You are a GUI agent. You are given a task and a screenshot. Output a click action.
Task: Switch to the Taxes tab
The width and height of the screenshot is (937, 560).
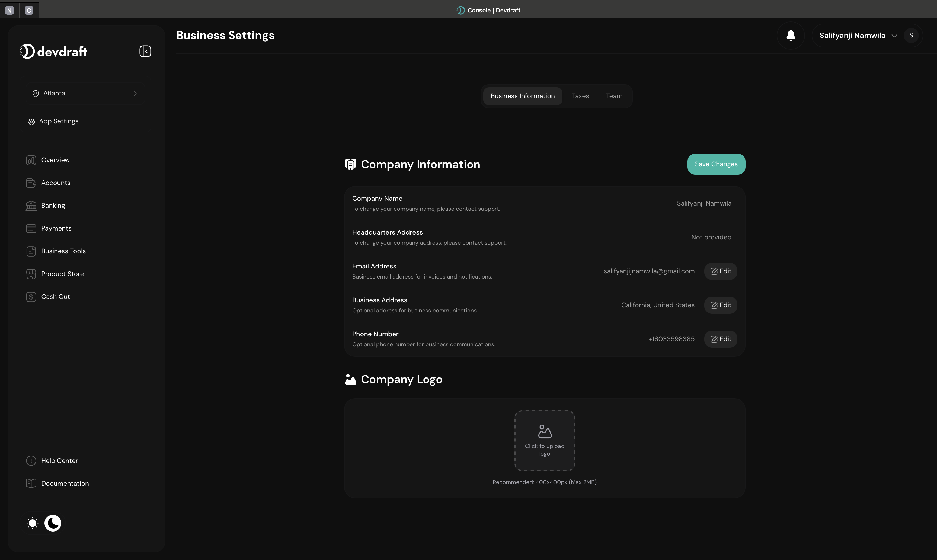(580, 96)
